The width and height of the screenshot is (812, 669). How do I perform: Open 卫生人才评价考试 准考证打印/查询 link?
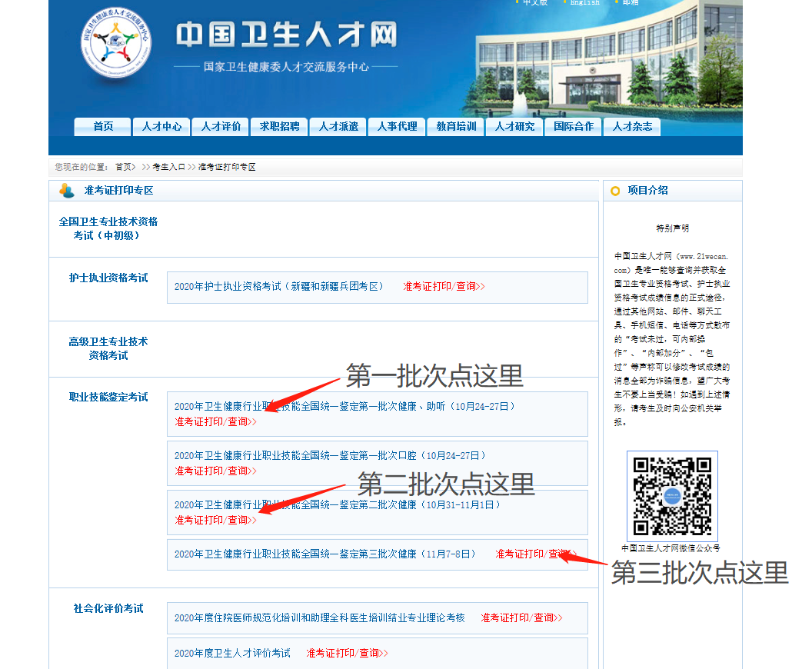(x=347, y=653)
